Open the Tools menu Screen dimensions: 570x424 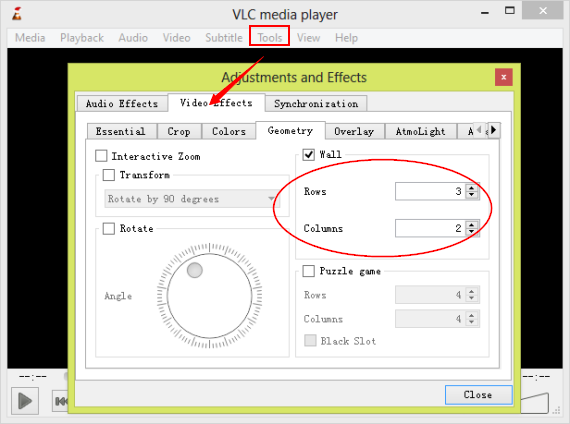coord(270,37)
